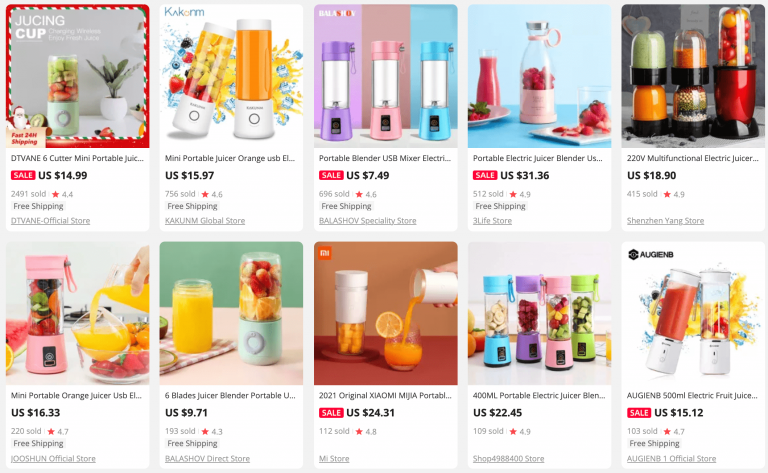Screen dimensions: 768x473
Task: View the Xiaomi MIJIA portable juicer image
Action: click(x=385, y=313)
